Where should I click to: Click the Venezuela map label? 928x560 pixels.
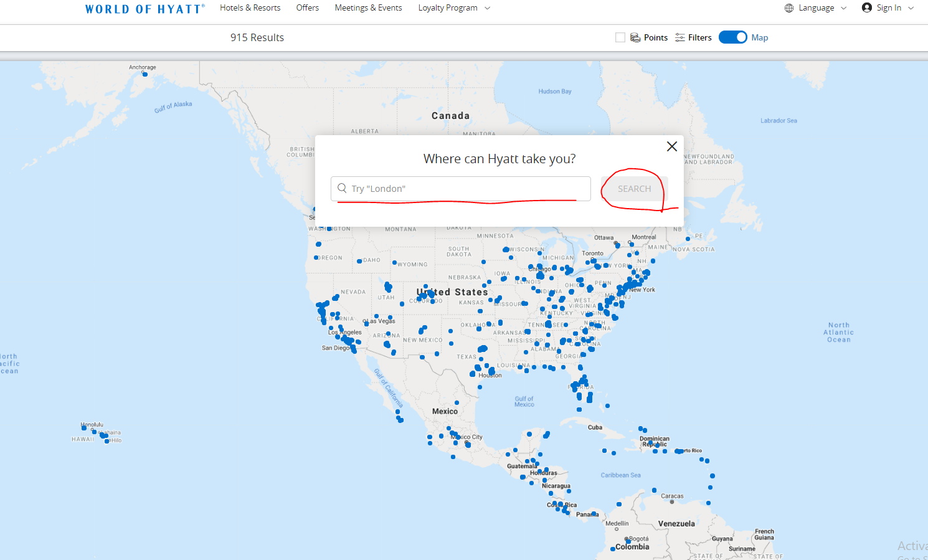click(x=676, y=524)
